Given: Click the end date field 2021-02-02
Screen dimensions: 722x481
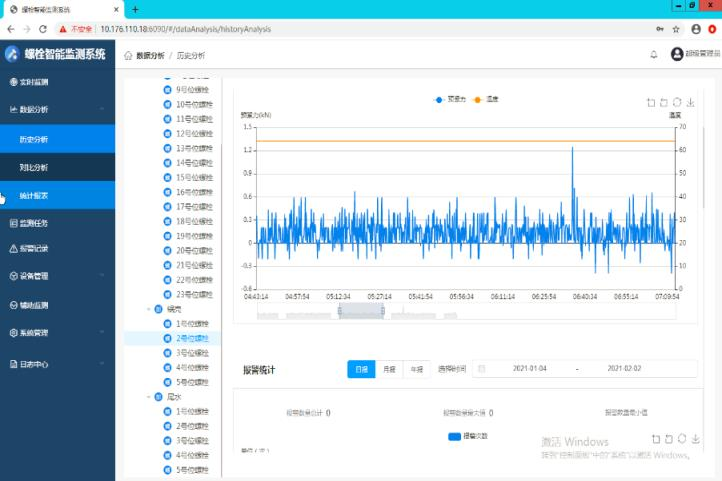Looking at the screenshot, I should [624, 369].
